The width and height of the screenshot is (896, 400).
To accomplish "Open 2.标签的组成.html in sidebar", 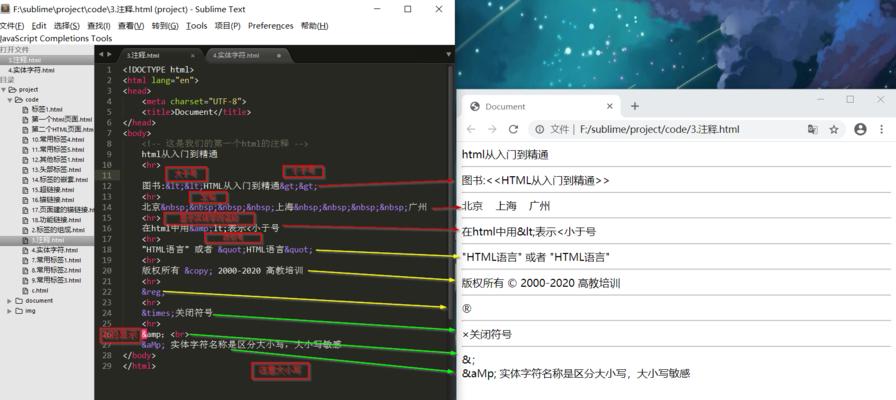I will click(x=58, y=230).
